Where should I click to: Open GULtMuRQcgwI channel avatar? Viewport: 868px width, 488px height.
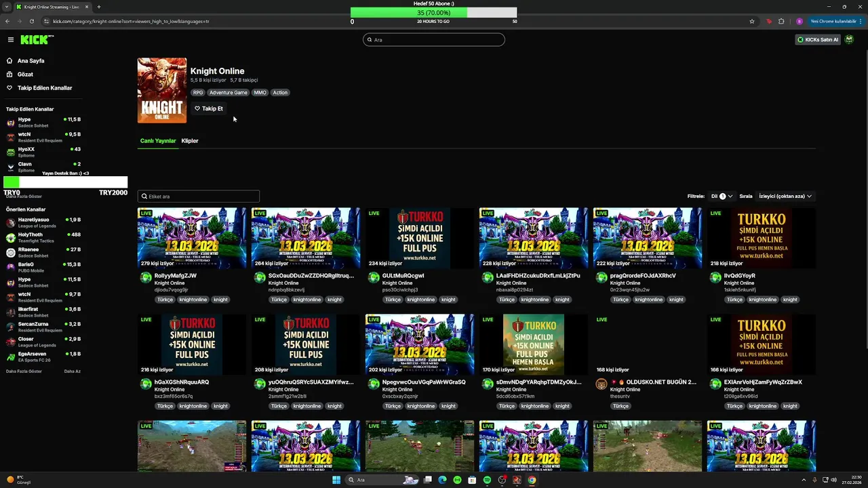pos(374,278)
